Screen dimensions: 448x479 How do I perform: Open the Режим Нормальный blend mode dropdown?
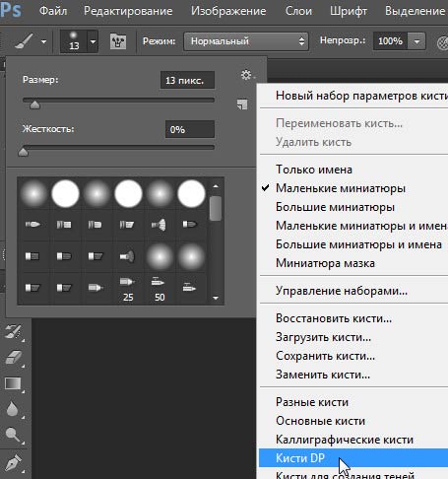(x=246, y=41)
